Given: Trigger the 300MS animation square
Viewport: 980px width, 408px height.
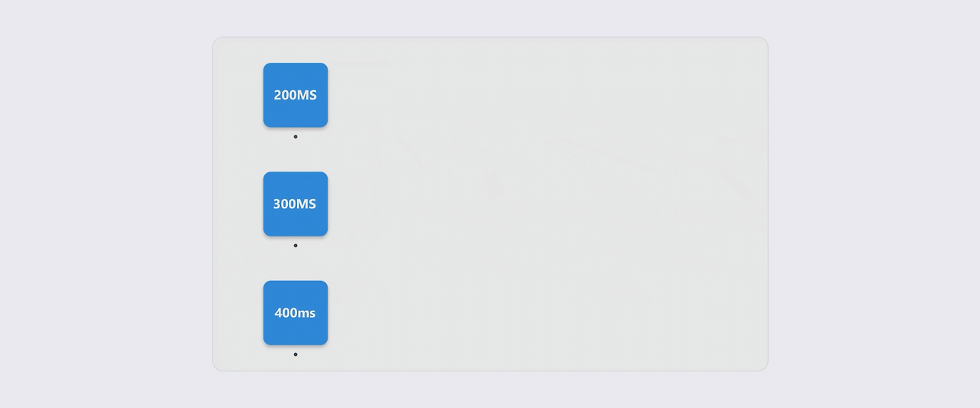Looking at the screenshot, I should coord(296,204).
